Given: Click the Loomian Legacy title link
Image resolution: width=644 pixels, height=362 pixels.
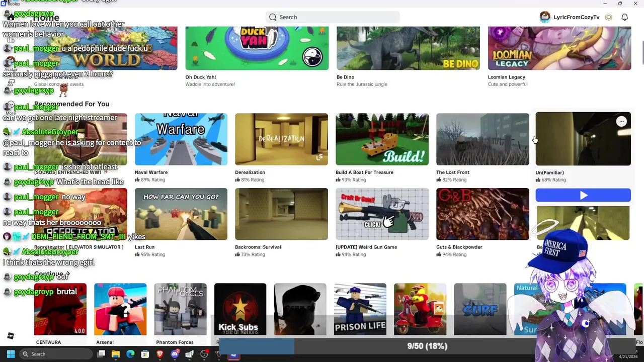Looking at the screenshot, I should 506,77.
